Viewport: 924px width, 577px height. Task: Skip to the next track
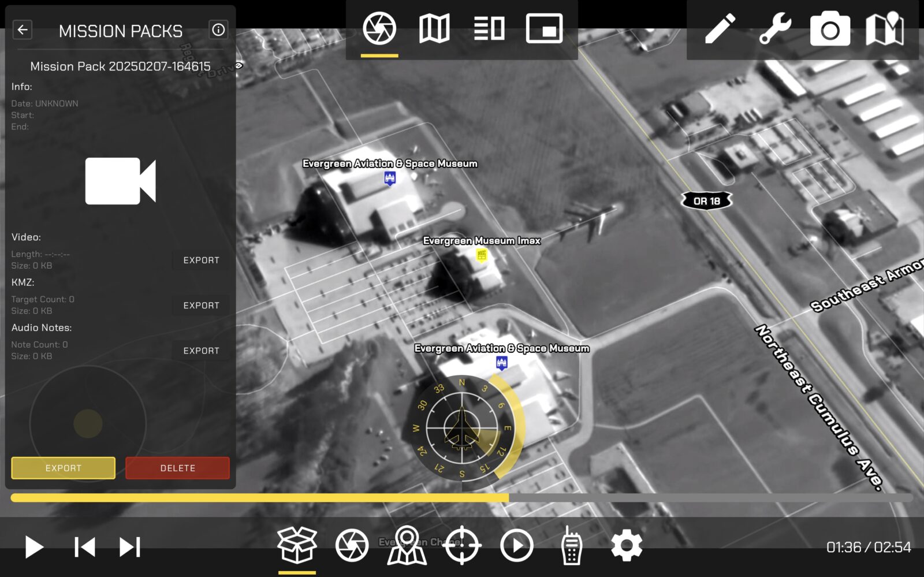click(129, 547)
